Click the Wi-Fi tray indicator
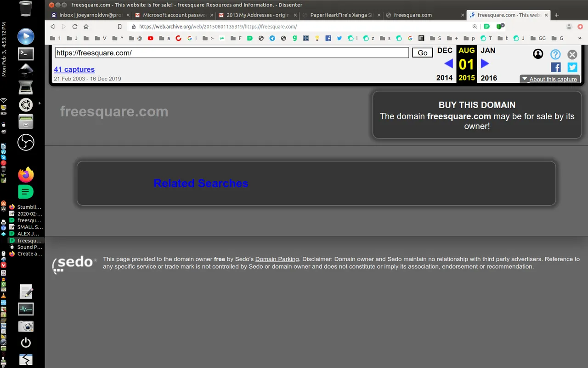The width and height of the screenshot is (588, 368). pyautogui.click(x=4, y=100)
